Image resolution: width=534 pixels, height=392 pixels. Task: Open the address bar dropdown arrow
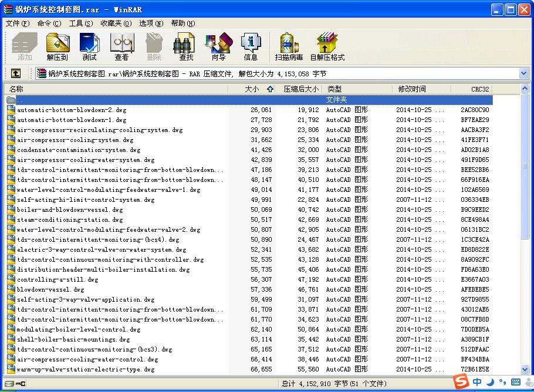[524, 73]
